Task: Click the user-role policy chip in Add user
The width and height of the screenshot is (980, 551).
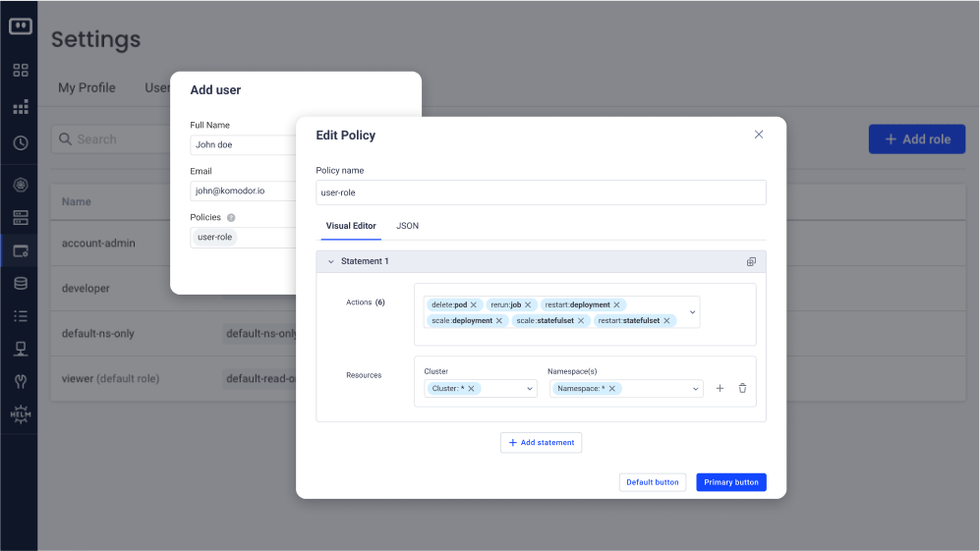Action: tap(214, 238)
